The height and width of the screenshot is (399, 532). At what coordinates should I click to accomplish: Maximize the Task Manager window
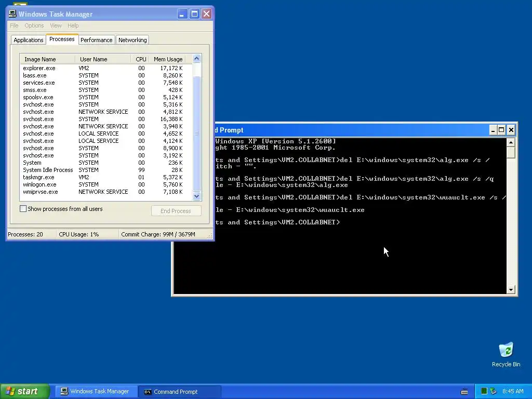point(194,14)
